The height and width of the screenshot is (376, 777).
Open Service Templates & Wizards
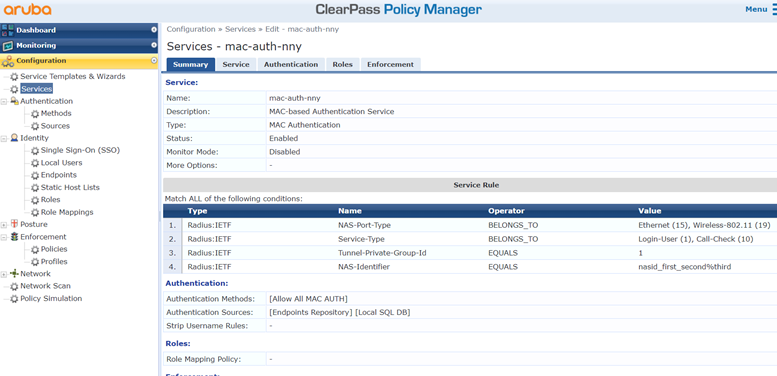pyautogui.click(x=73, y=77)
